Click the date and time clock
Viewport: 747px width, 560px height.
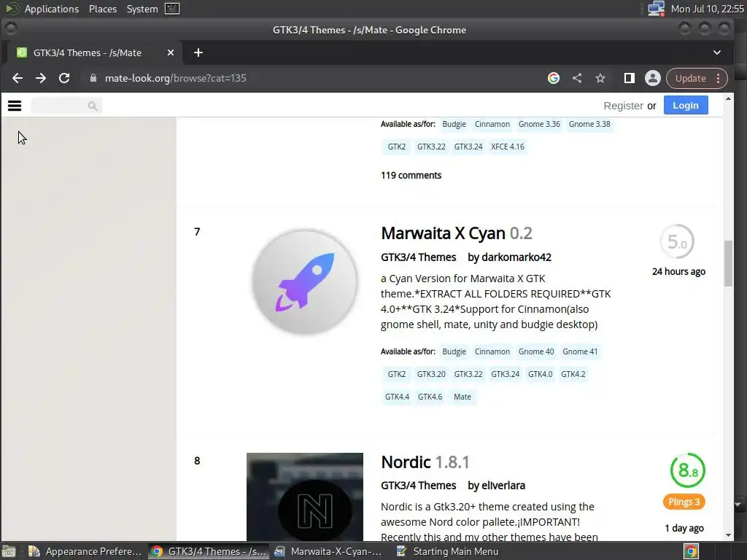click(x=707, y=9)
